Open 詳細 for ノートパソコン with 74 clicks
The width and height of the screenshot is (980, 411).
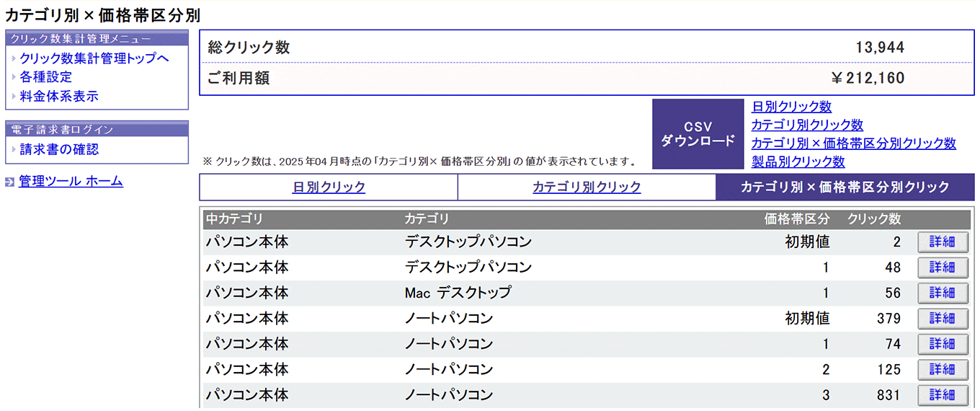coord(943,344)
